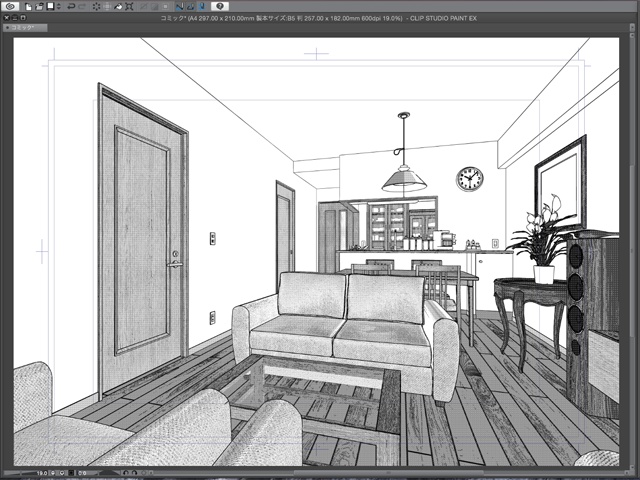The image size is (640, 480).
Task: Undo the last action
Action: (71, 7)
